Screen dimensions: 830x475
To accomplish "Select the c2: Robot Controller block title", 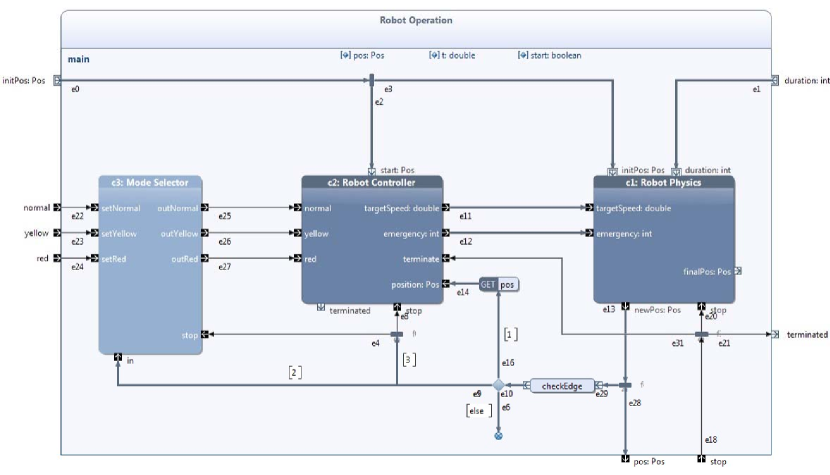I will pos(372,182).
